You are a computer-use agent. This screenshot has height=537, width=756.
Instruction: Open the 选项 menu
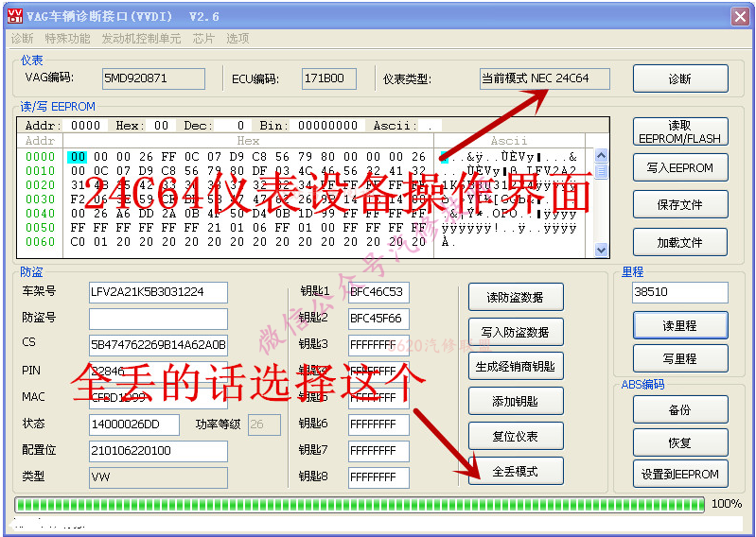(237, 39)
